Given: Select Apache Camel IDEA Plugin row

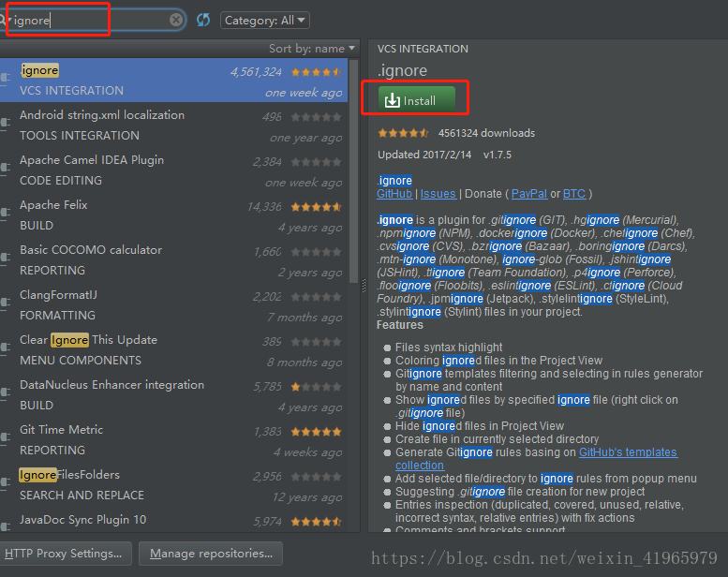Looking at the screenshot, I should [x=173, y=170].
